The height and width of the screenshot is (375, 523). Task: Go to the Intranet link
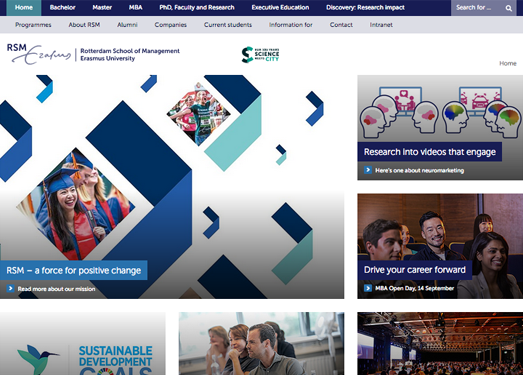(x=381, y=25)
